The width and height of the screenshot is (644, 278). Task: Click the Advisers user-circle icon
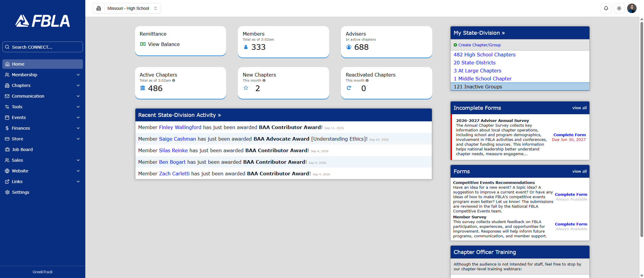pos(349,47)
